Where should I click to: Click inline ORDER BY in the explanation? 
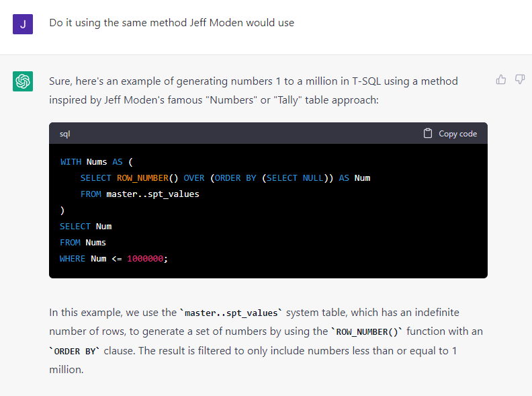pyautogui.click(x=75, y=351)
